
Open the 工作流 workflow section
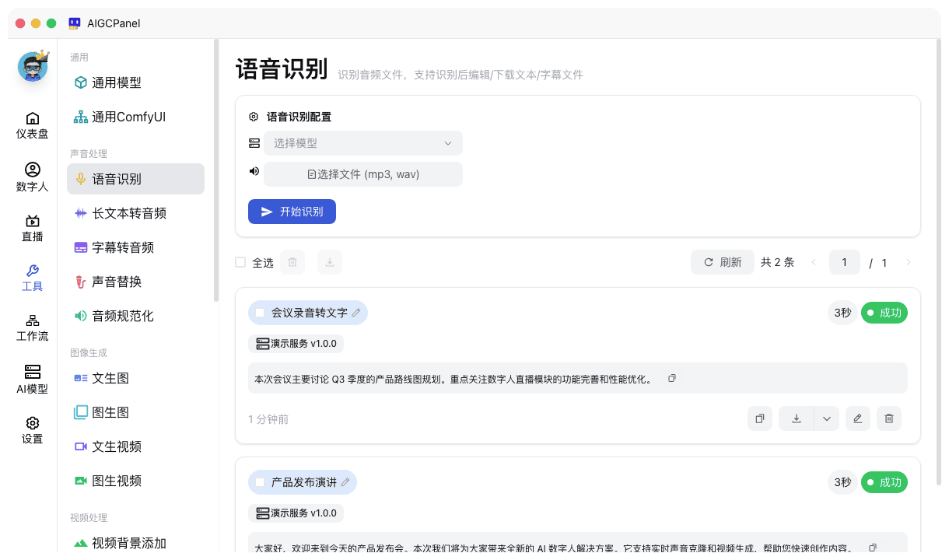[x=33, y=327]
